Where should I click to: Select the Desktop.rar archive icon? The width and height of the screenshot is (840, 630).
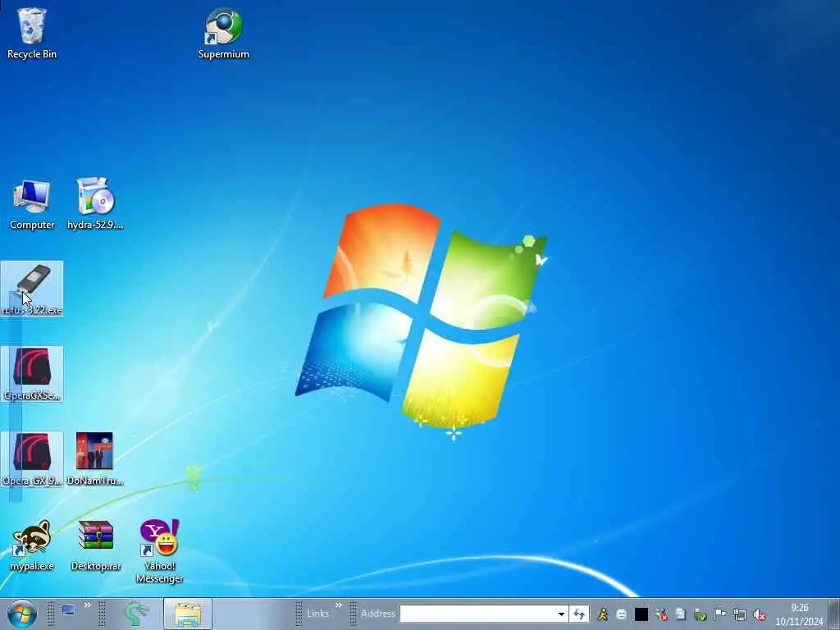pyautogui.click(x=96, y=545)
